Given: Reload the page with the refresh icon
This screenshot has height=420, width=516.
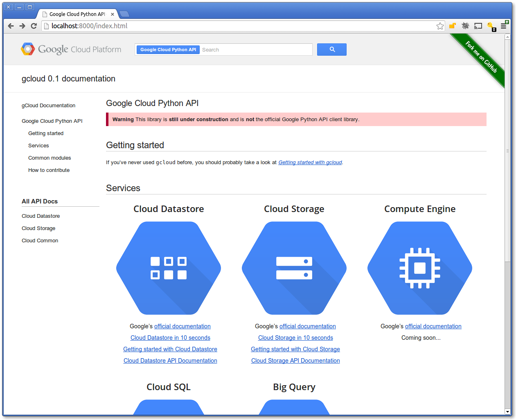Looking at the screenshot, I should pyautogui.click(x=34, y=26).
